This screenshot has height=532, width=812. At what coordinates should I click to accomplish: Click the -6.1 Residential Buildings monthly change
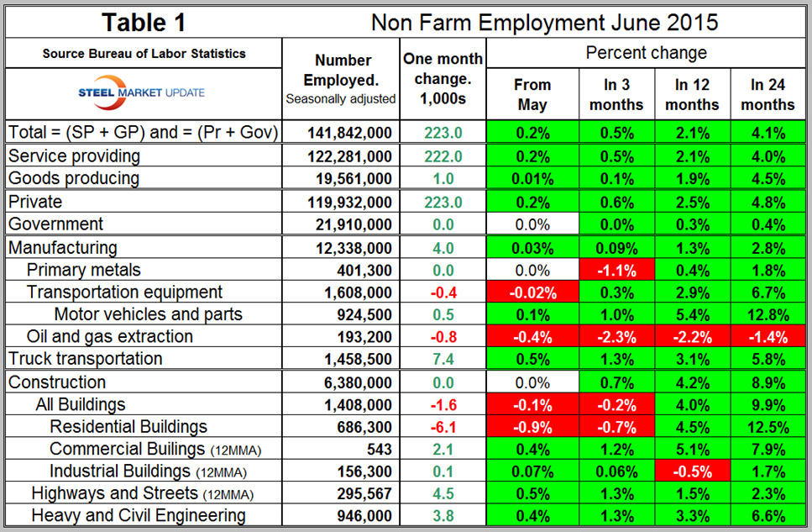[443, 427]
